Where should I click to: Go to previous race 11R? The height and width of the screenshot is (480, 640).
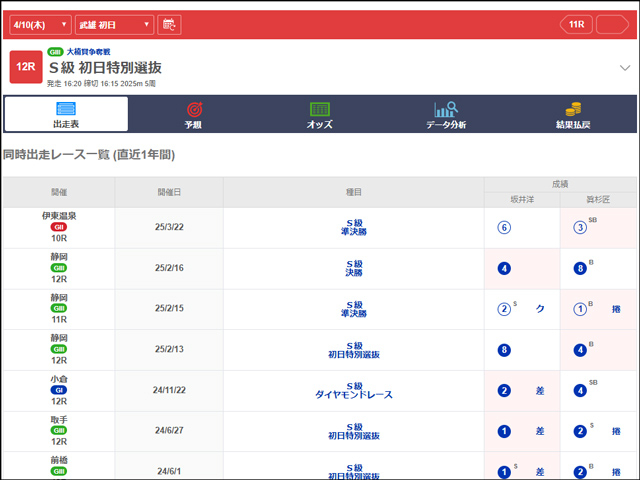[x=574, y=24]
